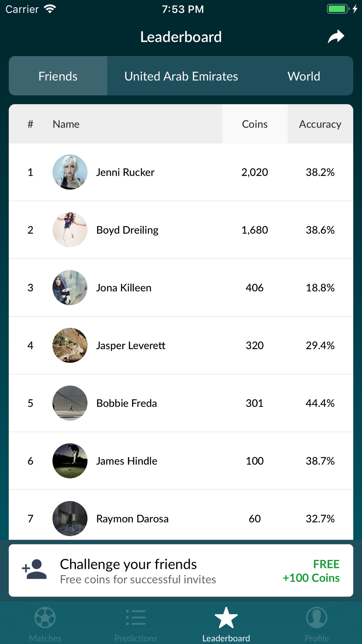Tap the FREE +100 Coins link
This screenshot has height=644, width=362.
coord(311,571)
